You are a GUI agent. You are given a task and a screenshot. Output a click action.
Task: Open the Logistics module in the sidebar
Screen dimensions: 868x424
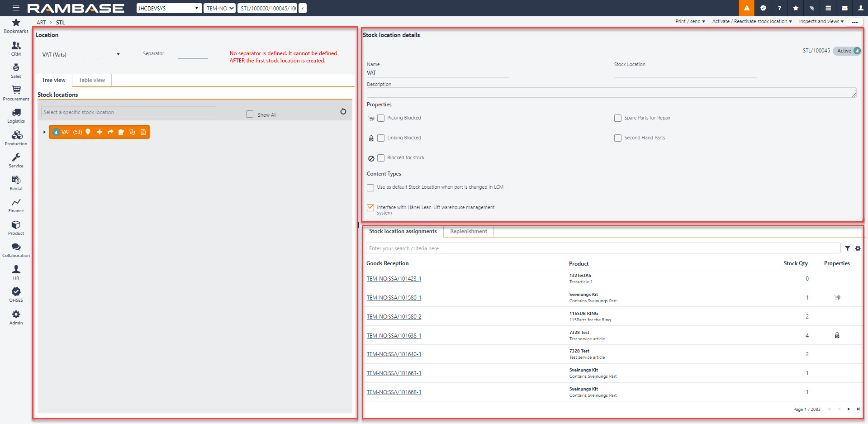point(16,115)
